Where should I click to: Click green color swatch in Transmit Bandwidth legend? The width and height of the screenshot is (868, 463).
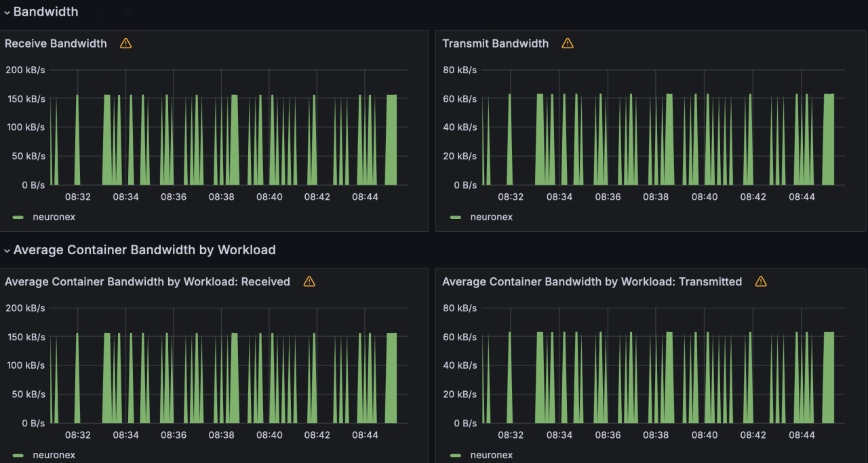tap(456, 217)
